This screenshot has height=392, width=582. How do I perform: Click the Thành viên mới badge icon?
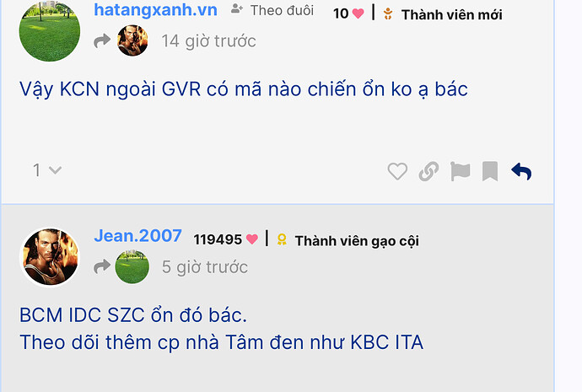(388, 14)
